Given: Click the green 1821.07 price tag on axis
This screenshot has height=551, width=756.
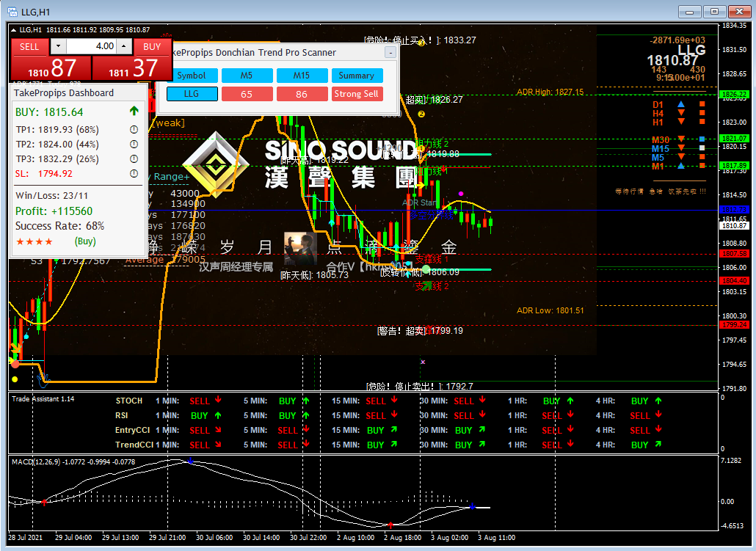Looking at the screenshot, I should (734, 139).
